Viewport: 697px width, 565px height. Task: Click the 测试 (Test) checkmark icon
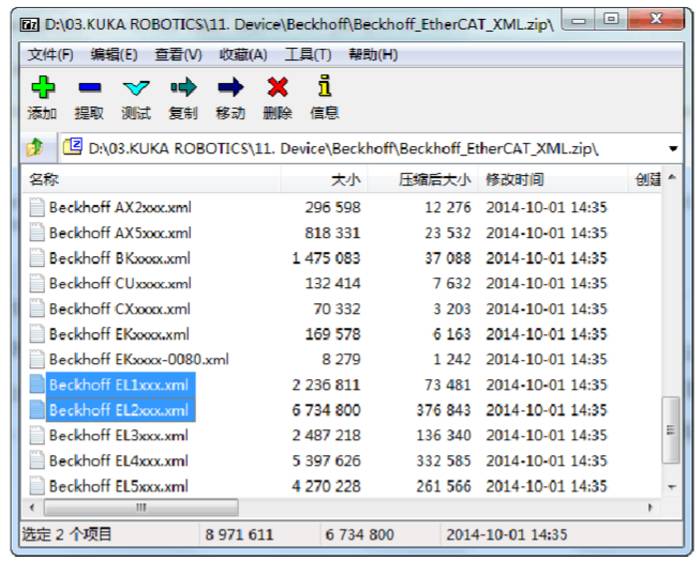(x=136, y=88)
